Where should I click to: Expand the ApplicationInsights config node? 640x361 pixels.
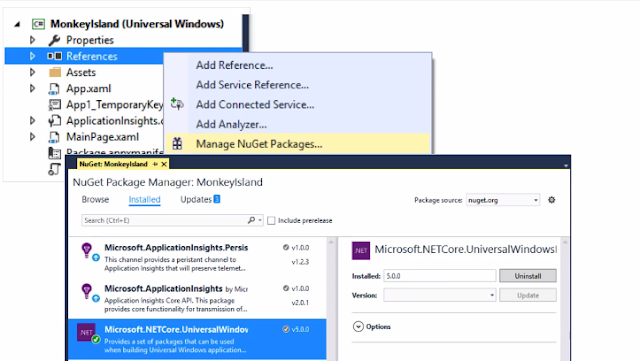pos(32,120)
